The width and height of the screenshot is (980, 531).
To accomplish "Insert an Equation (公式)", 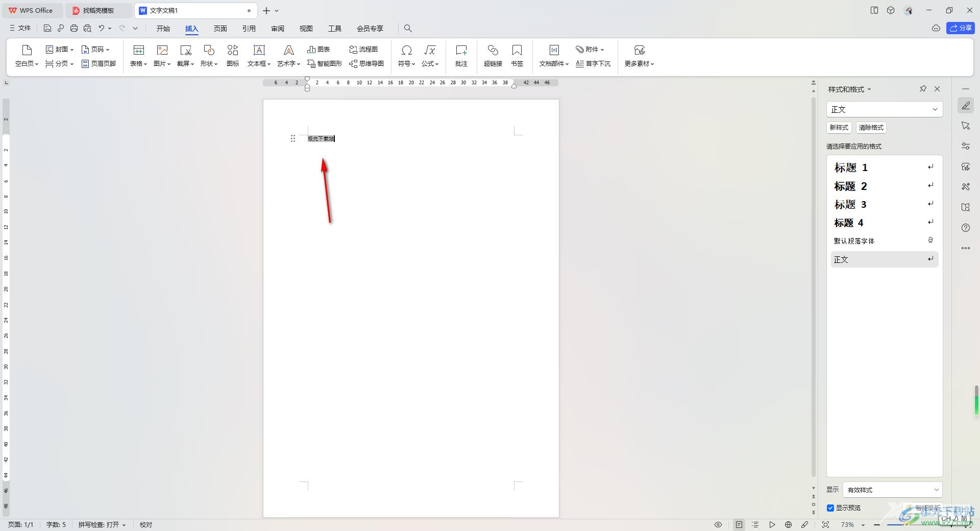I will pyautogui.click(x=430, y=56).
